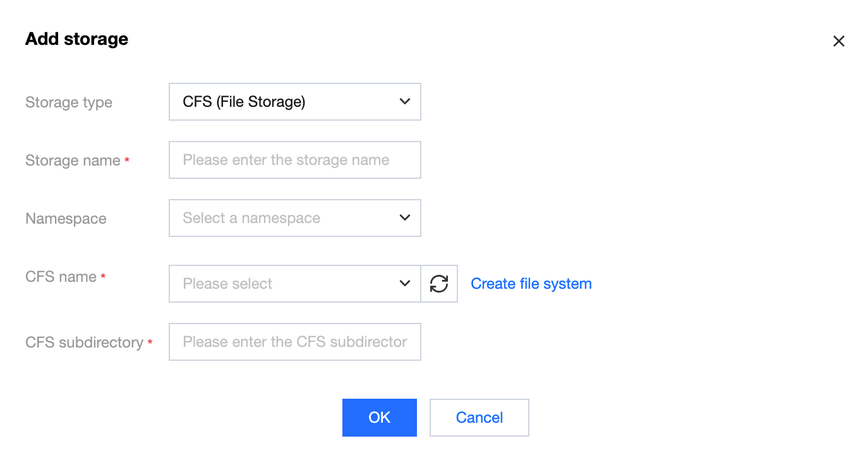Click the 'Namespace' field label

[66, 219]
